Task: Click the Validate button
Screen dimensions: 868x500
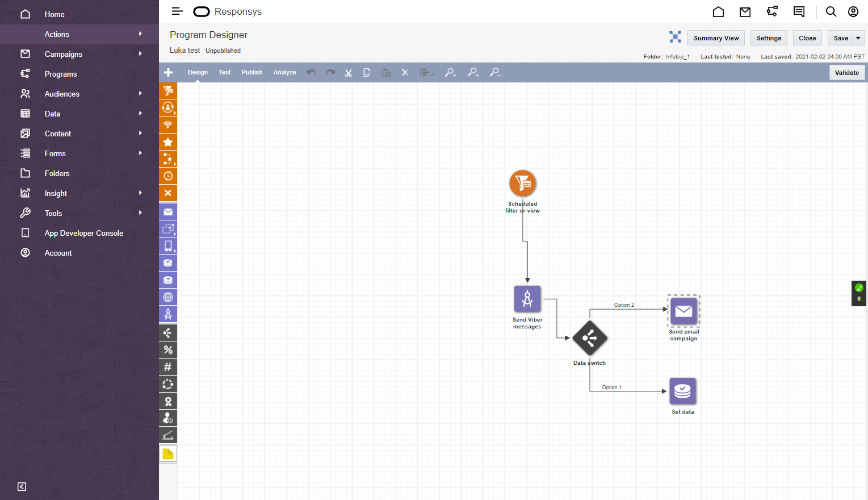Action: click(846, 73)
